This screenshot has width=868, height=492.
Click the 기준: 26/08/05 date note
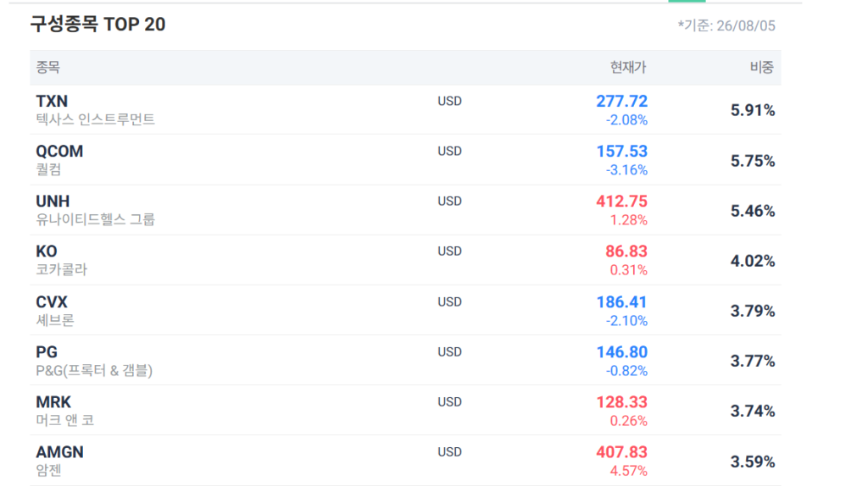coord(726,25)
